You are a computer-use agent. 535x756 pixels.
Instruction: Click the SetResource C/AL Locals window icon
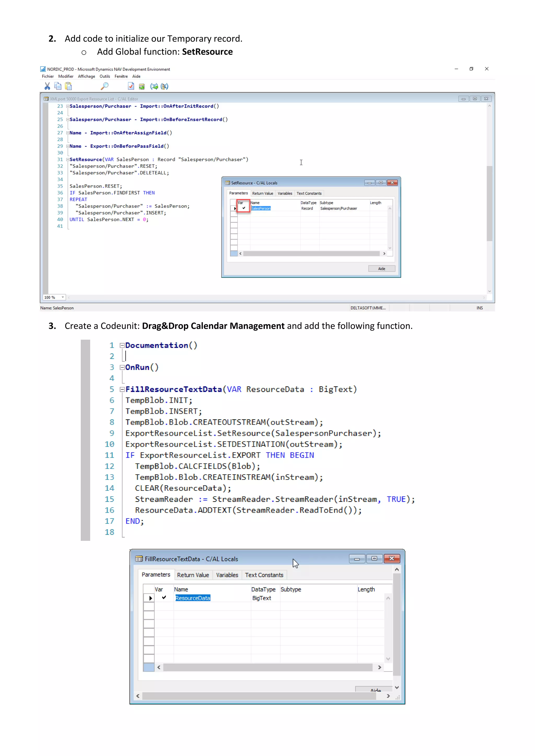227,183
